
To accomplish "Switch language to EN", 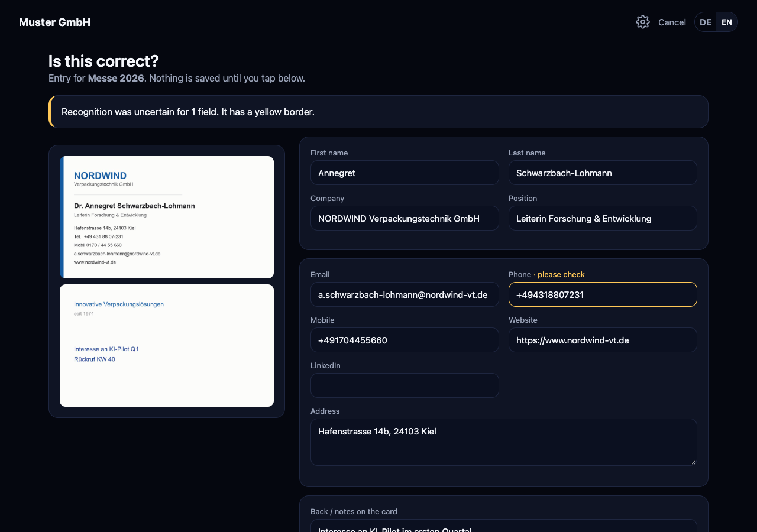I will [727, 22].
